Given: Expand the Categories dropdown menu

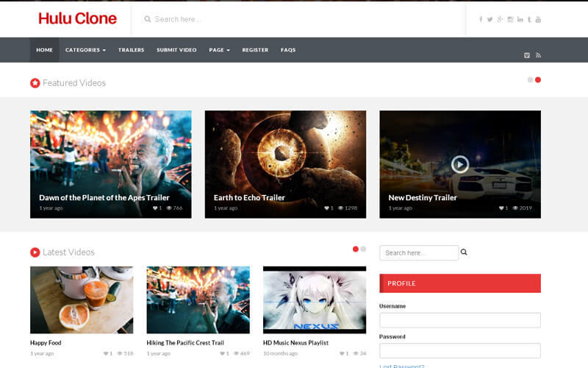Looking at the screenshot, I should [x=85, y=50].
